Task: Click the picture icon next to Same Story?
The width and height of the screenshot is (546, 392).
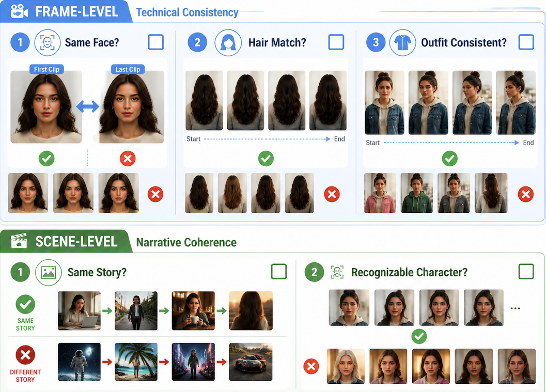Action: (49, 272)
